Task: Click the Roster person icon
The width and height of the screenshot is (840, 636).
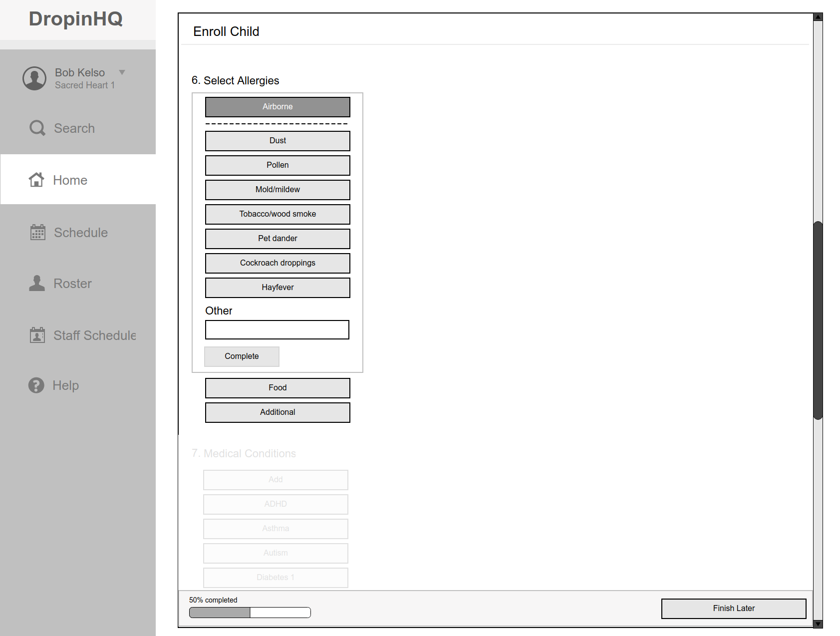Action: [37, 283]
